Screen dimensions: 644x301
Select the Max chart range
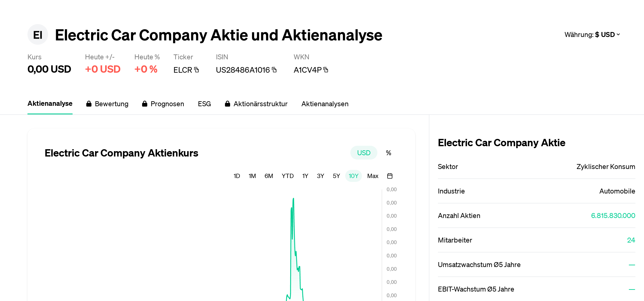pos(372,176)
